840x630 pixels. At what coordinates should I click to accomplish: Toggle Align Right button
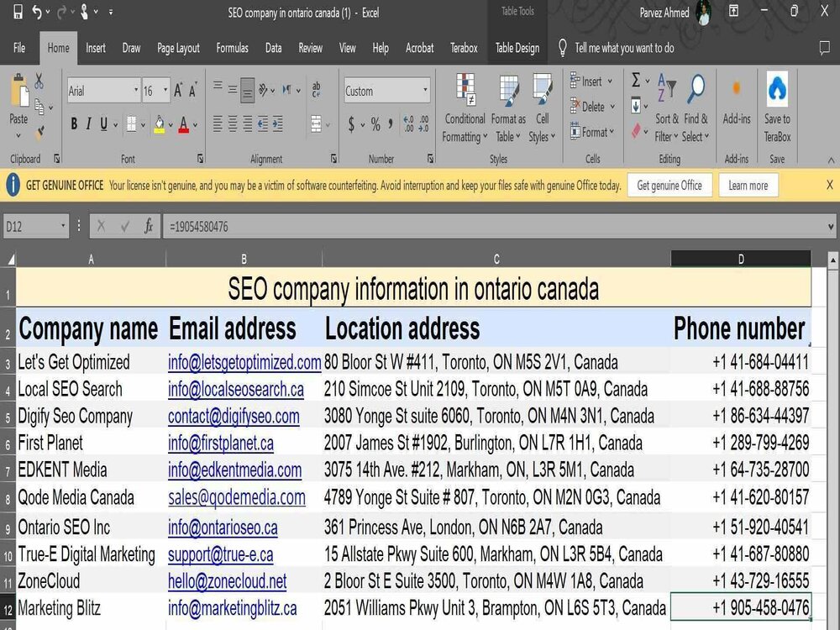248,124
